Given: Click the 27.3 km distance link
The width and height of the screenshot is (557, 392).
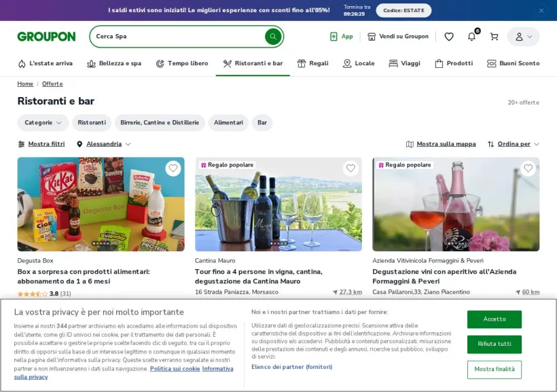Looking at the screenshot, I should tap(347, 292).
